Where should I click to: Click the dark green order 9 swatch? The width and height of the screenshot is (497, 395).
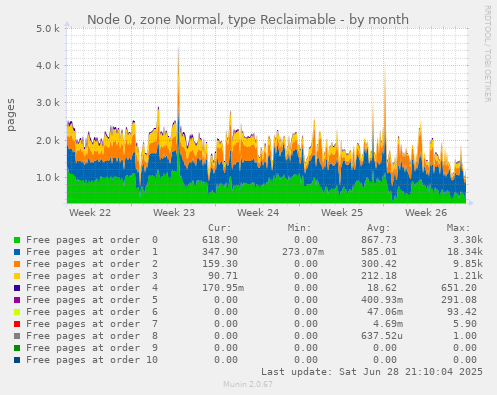click(x=17, y=348)
